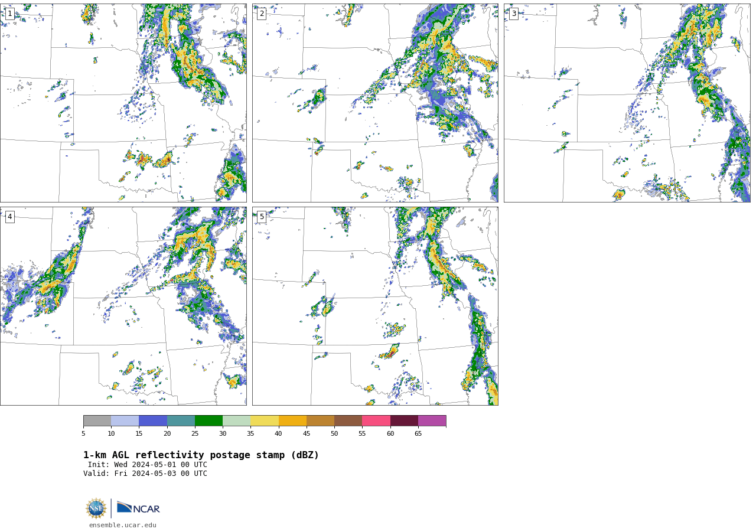
Task: Click the NCAR logo
Action: tap(138, 508)
